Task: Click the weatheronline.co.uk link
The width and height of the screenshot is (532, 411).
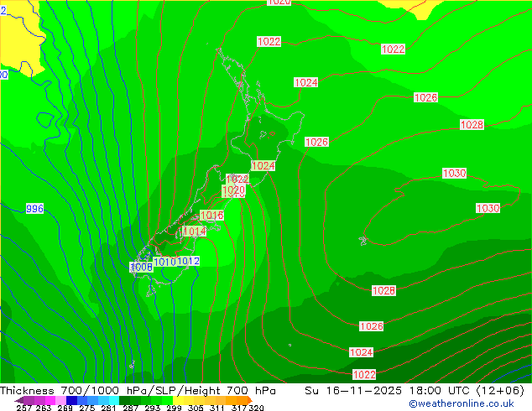Action: (461, 403)
